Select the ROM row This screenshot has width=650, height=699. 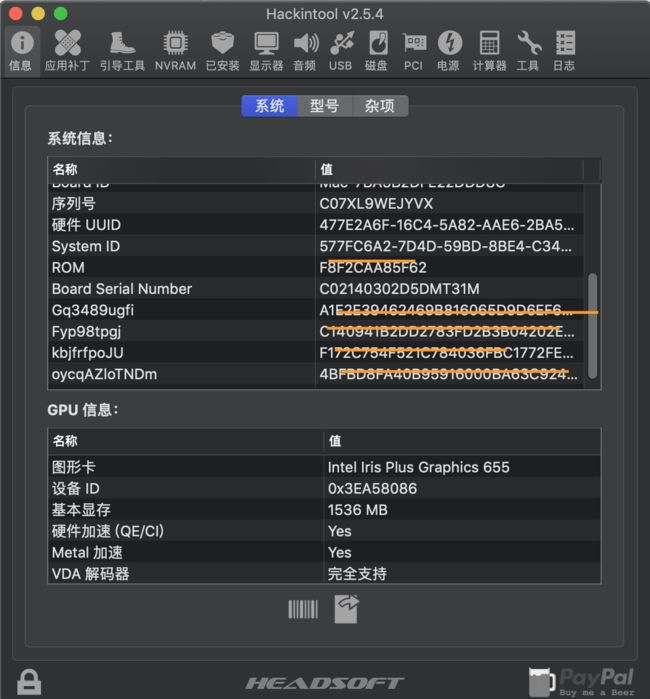click(316, 267)
